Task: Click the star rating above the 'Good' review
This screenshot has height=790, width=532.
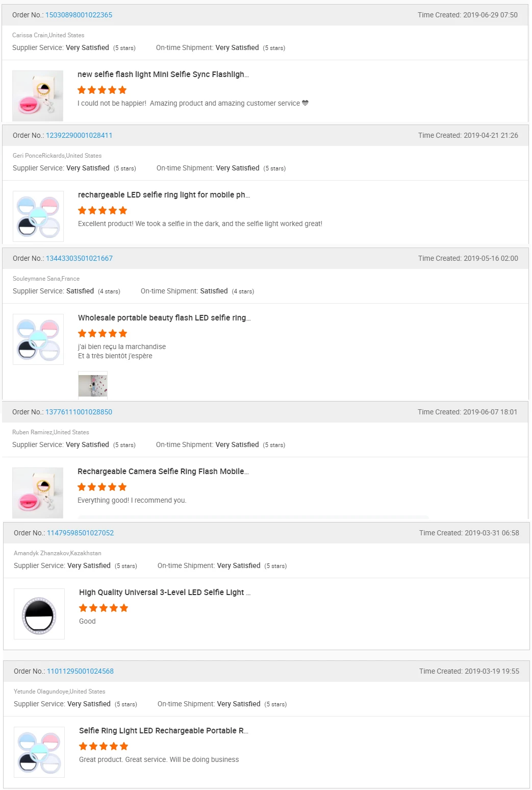Action: (x=104, y=608)
